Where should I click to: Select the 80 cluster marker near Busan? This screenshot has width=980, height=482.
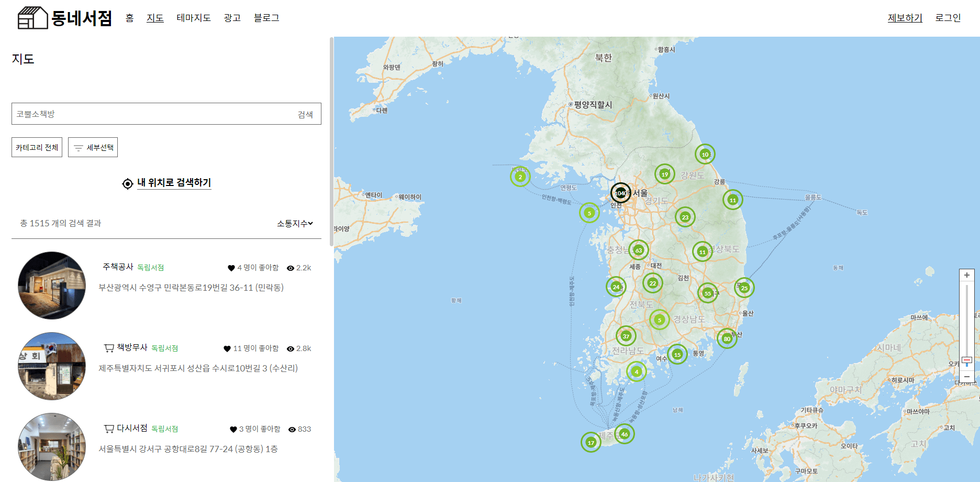coord(727,339)
